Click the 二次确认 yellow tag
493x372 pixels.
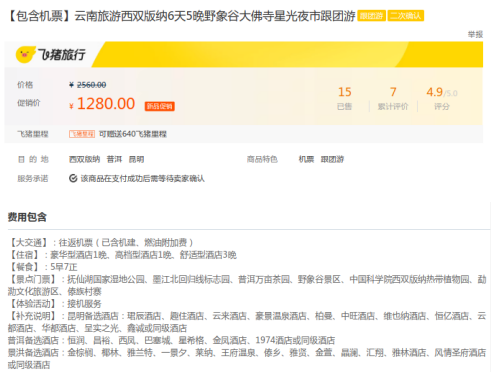pos(406,16)
